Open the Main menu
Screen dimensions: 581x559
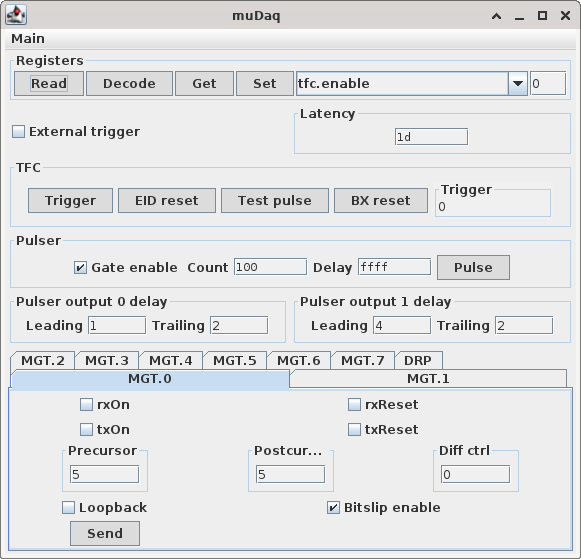pos(28,39)
